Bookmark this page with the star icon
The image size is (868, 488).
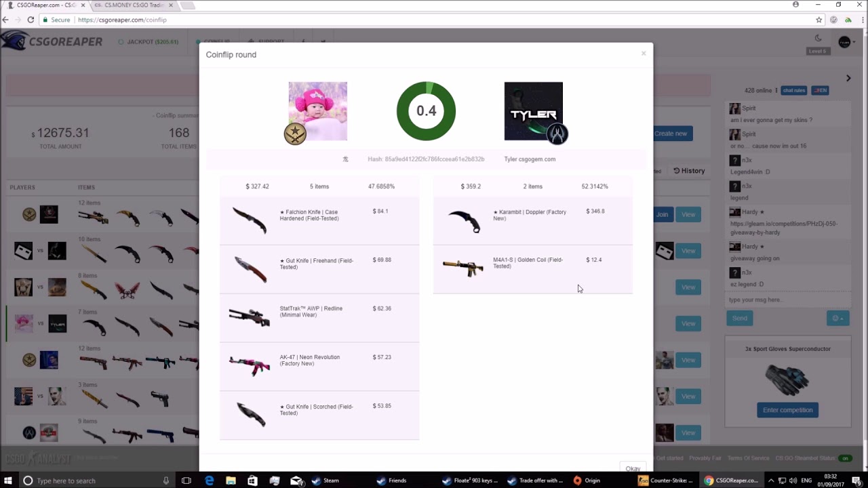coord(818,20)
